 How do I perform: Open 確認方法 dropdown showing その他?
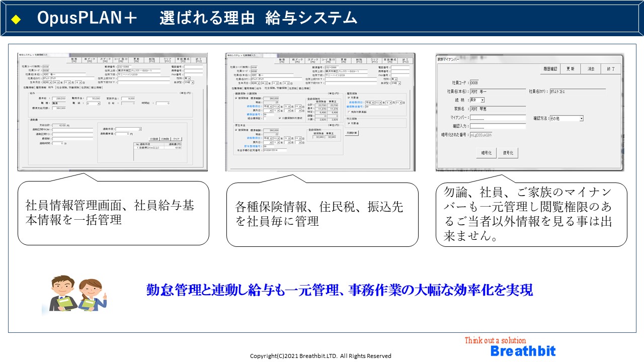point(567,119)
